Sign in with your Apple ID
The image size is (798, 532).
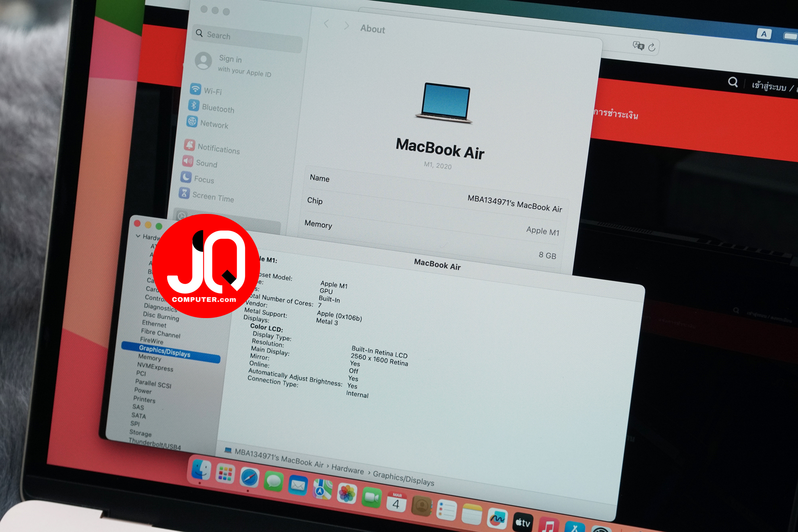[x=234, y=64]
